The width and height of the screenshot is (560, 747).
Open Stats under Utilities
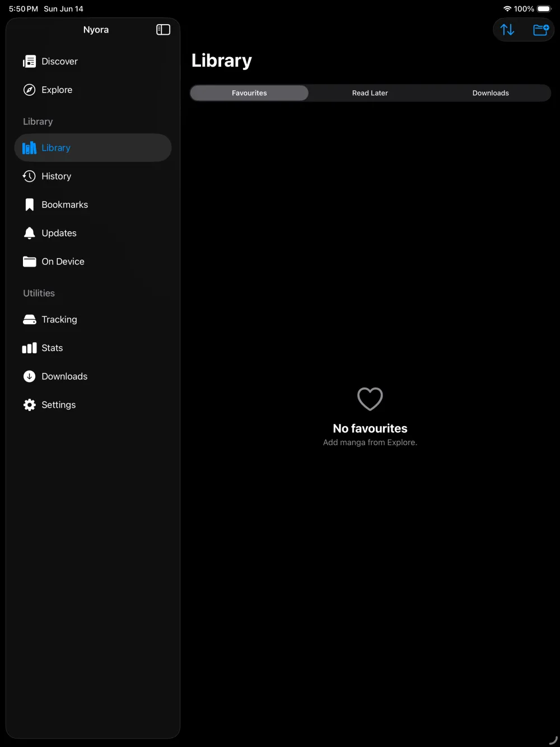point(93,348)
